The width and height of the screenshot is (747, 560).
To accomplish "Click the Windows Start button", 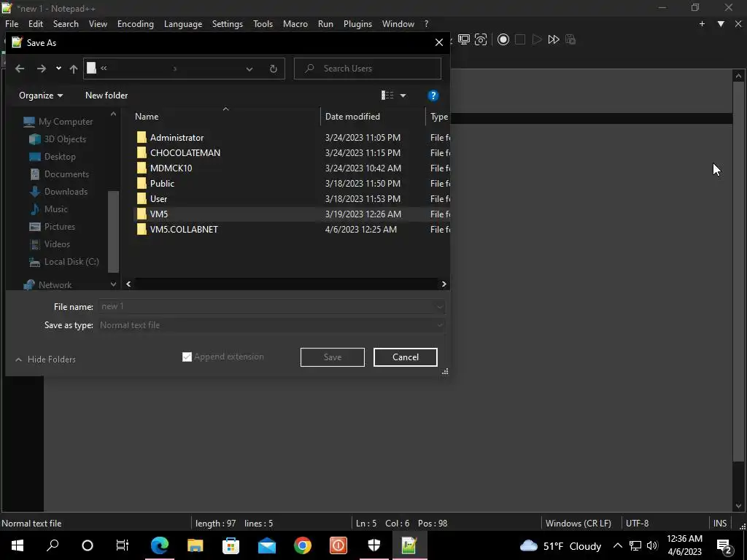I will (x=18, y=545).
